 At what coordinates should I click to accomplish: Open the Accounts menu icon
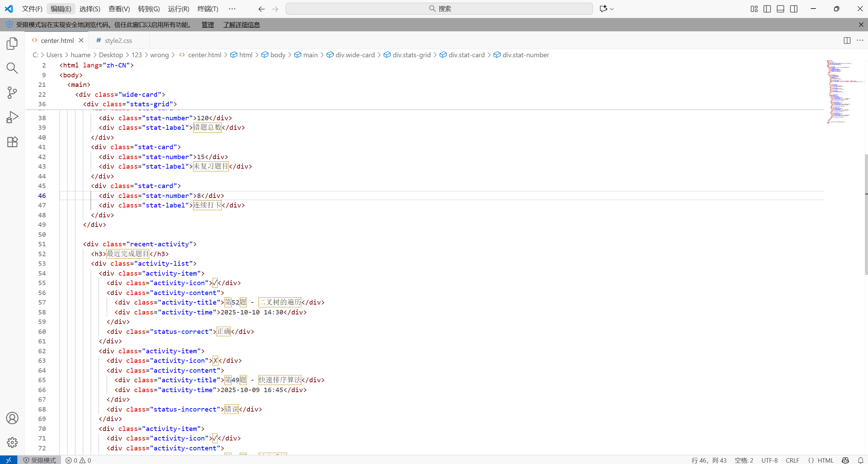[12, 418]
